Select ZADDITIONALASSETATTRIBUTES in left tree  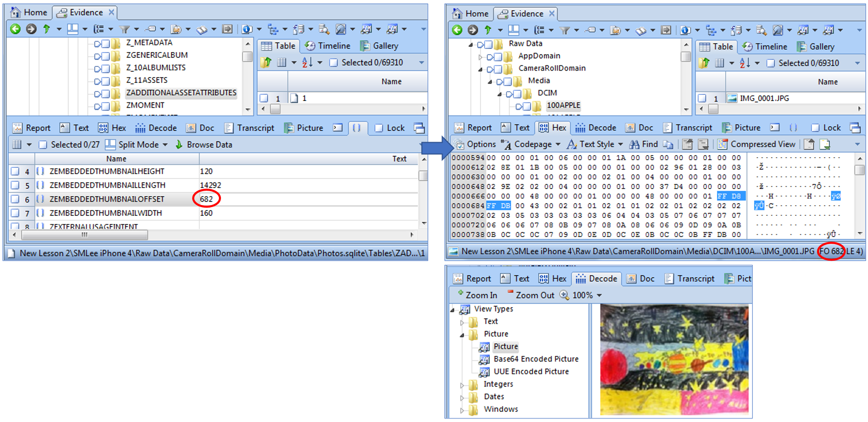[x=181, y=93]
